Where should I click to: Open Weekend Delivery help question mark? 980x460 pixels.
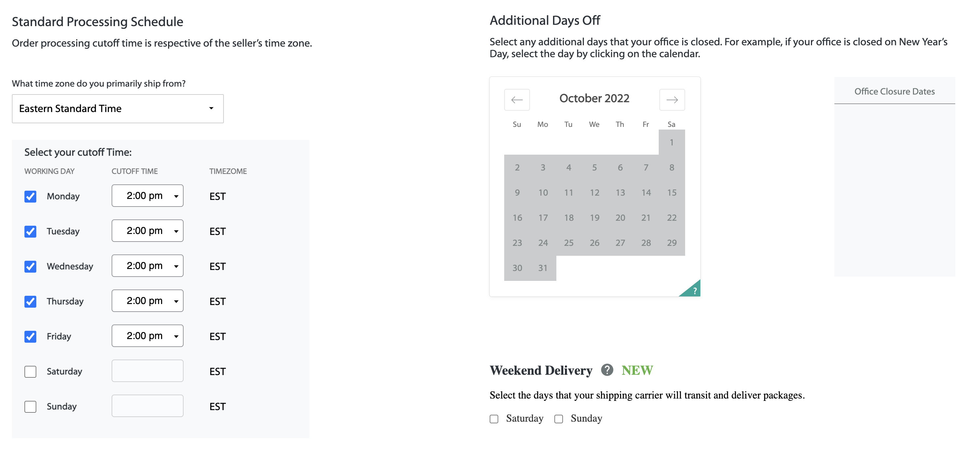point(607,370)
